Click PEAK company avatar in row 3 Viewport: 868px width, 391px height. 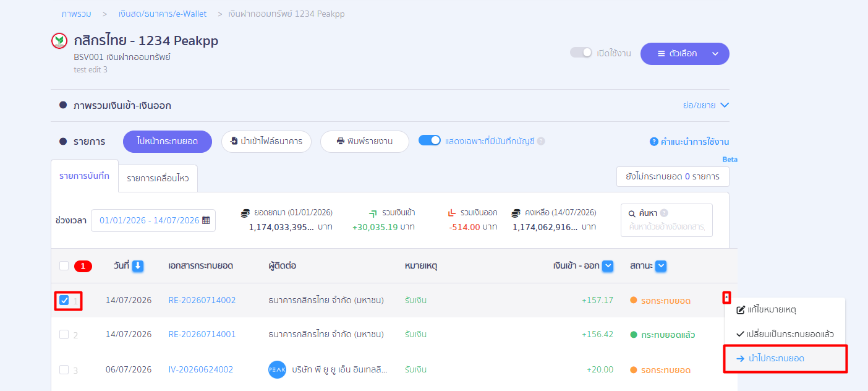278,369
